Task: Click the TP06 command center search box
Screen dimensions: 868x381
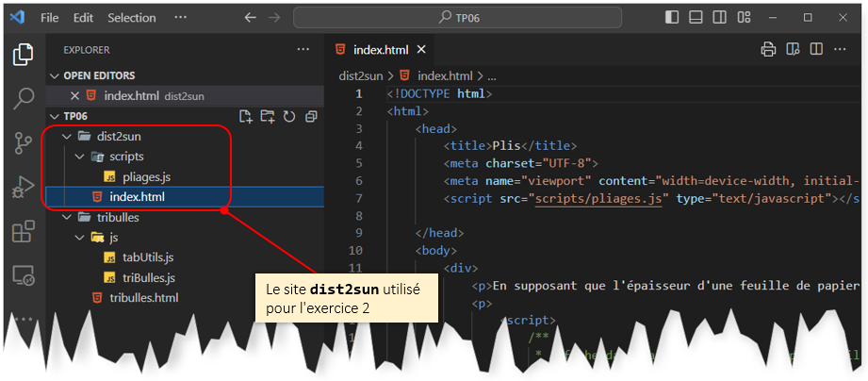Action: click(x=457, y=18)
